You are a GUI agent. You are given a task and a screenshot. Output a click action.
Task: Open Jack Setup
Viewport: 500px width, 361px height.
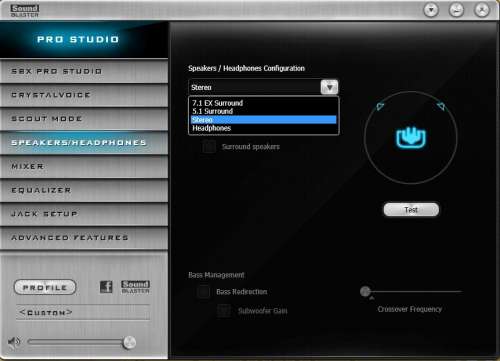click(x=84, y=214)
